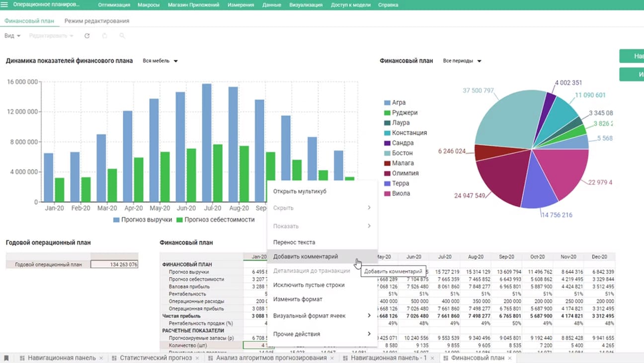Close the Анализ алгоритмов прогнозирования tab
644x363 pixels.
[x=332, y=358]
